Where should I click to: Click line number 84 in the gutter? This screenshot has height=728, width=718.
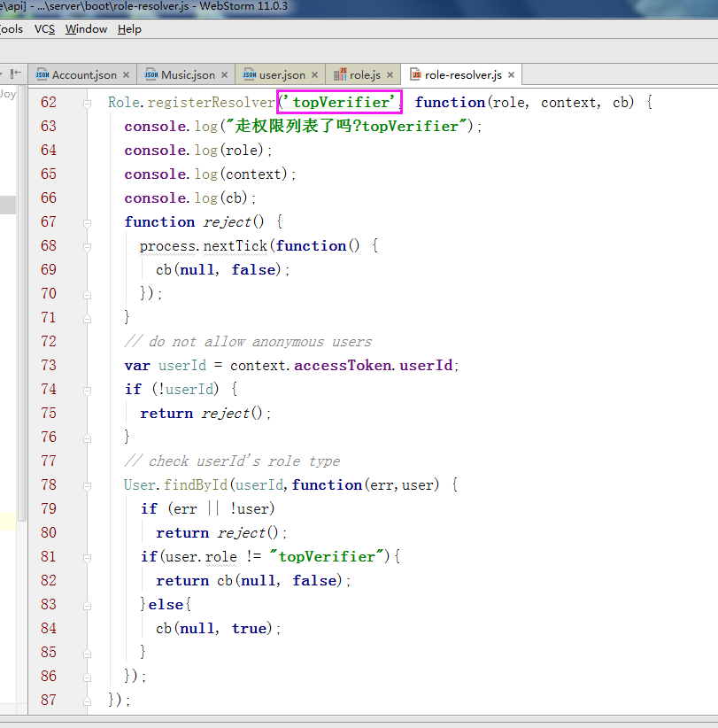[49, 628]
